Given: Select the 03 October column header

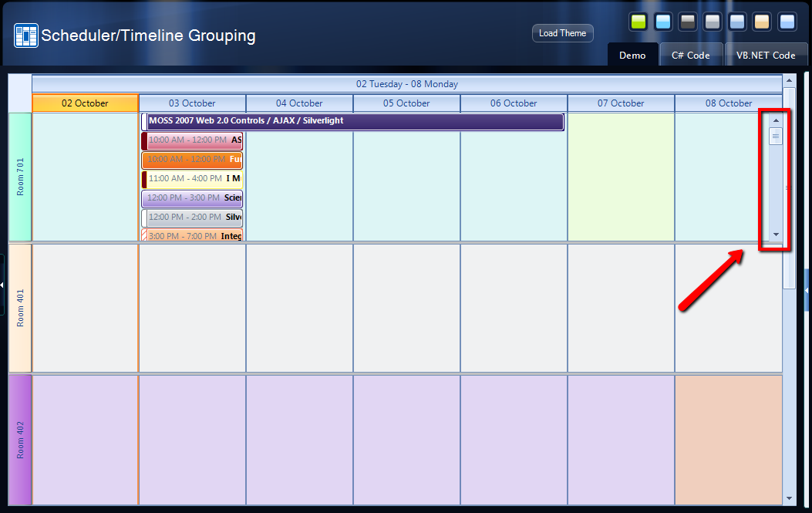Looking at the screenshot, I should click(x=192, y=103).
